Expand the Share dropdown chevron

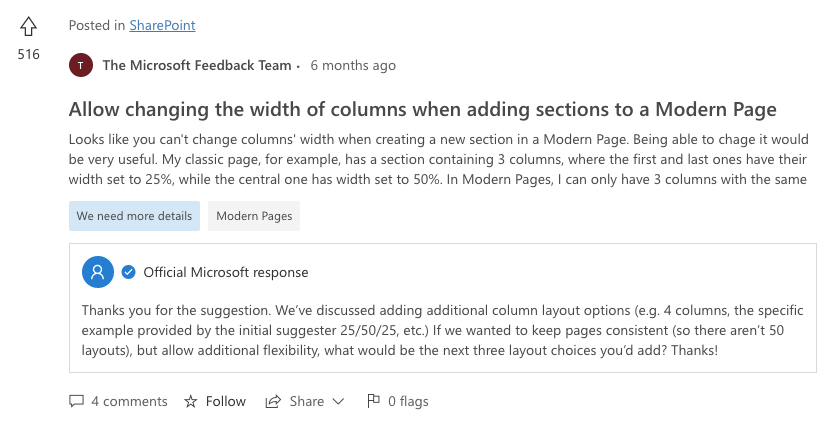coord(338,401)
